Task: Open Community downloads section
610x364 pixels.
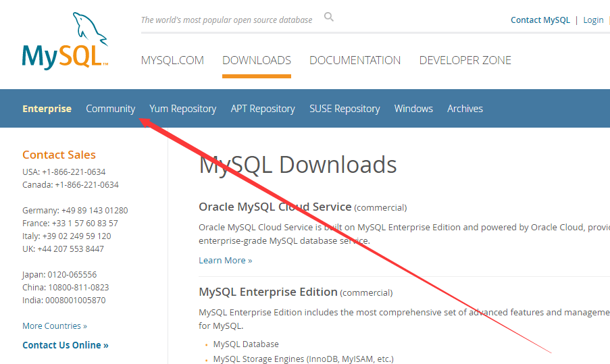Action: point(111,109)
